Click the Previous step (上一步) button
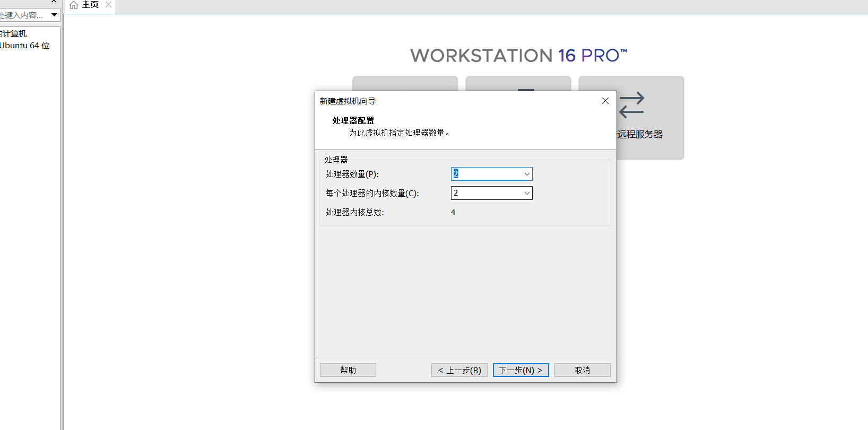The height and width of the screenshot is (430, 868). pyautogui.click(x=459, y=370)
